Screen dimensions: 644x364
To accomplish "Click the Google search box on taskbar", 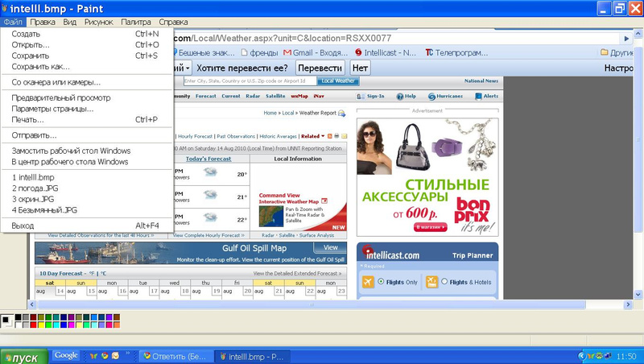I will pos(66,355).
